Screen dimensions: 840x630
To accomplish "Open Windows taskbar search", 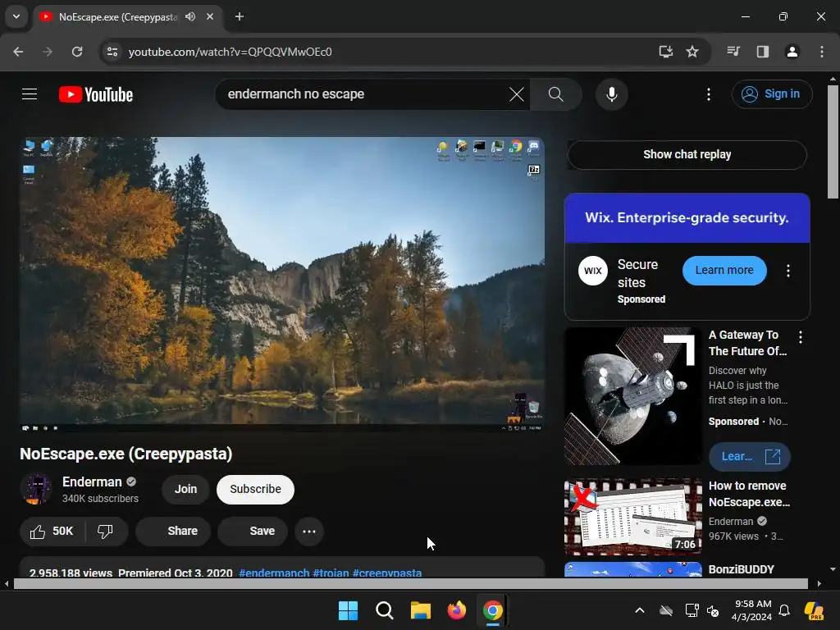I will pos(385,610).
